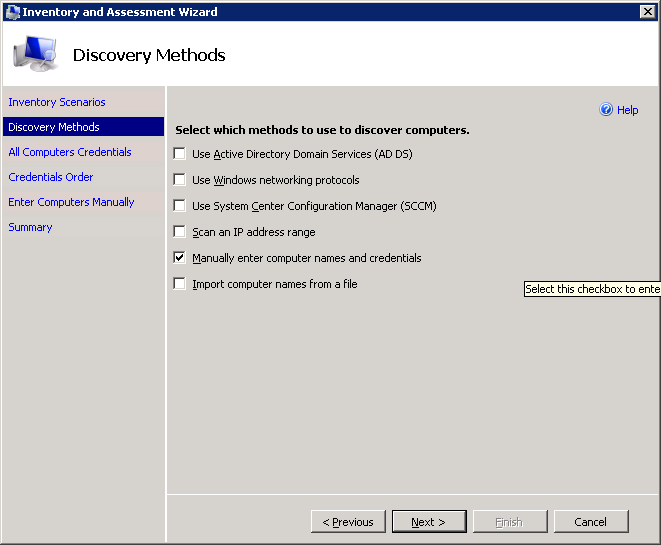Check Import computer names from a file
Screen dimensions: 661x545
180,284
